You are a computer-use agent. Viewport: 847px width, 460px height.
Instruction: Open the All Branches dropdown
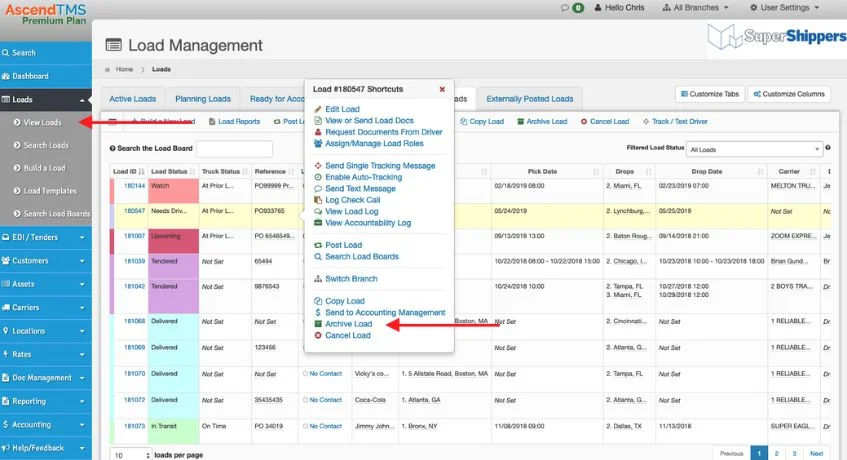coord(696,8)
